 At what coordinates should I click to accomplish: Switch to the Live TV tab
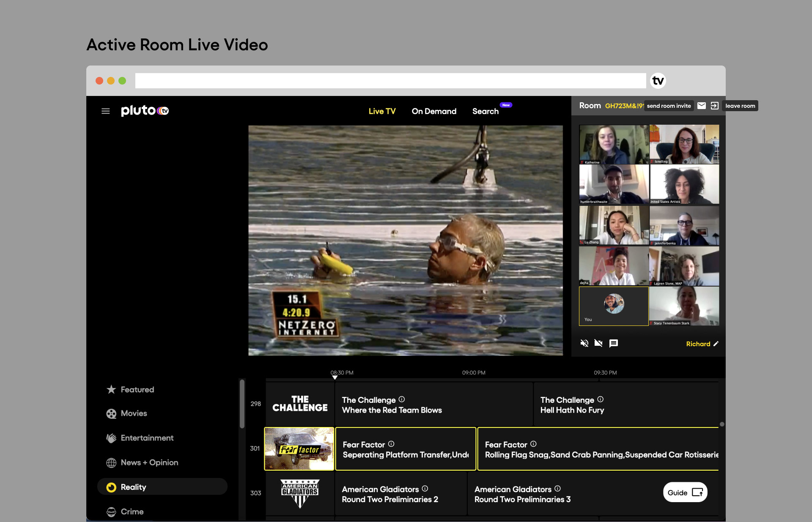pos(382,111)
